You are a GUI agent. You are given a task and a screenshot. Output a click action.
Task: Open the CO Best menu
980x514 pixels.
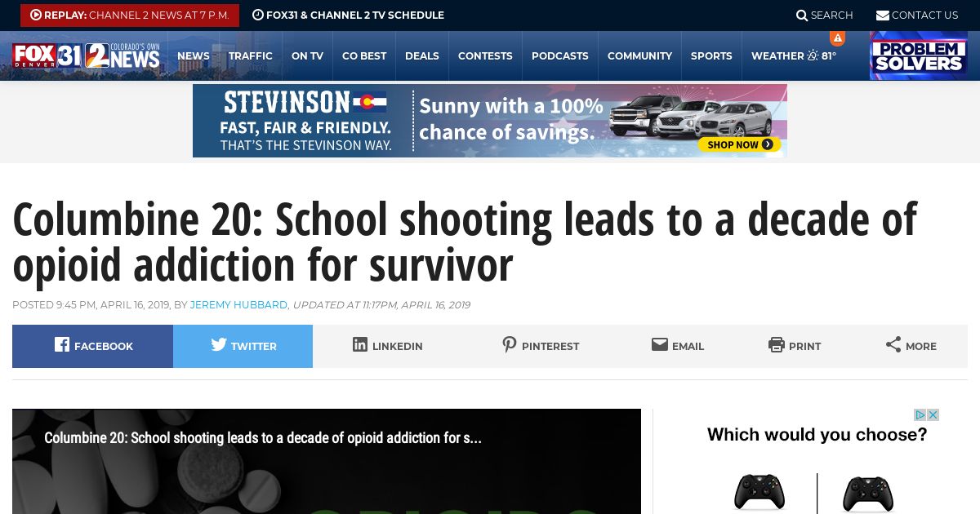pos(364,56)
